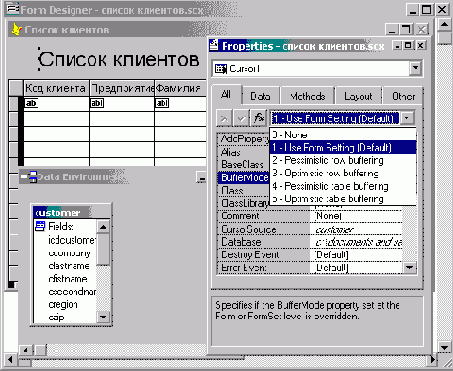Click the Form Designer scroll-up arrow
Viewport: 453px width, 371px height.
[x=444, y=24]
